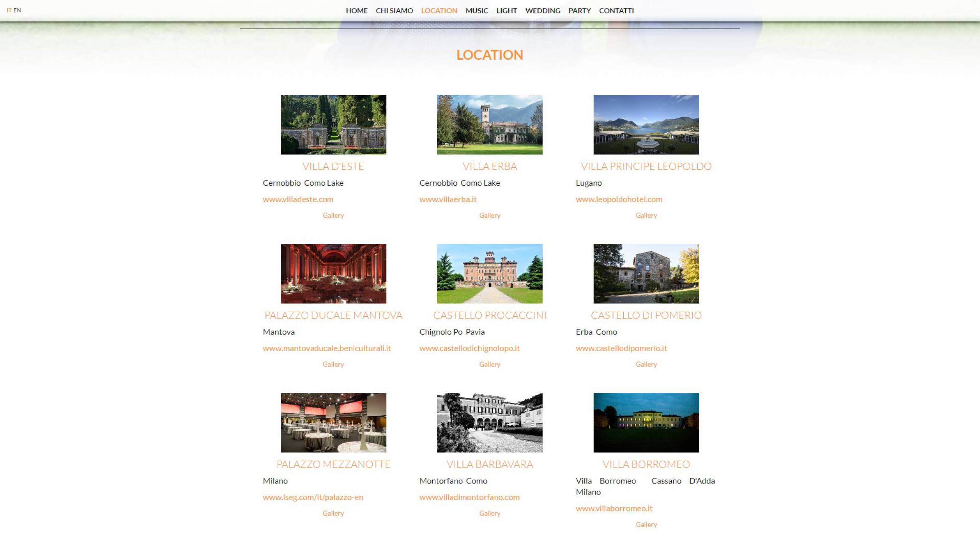Click the 'Cernobbio Como Lake' text under Villa Erba
Viewport: 980px width, 551px height.
pos(460,183)
